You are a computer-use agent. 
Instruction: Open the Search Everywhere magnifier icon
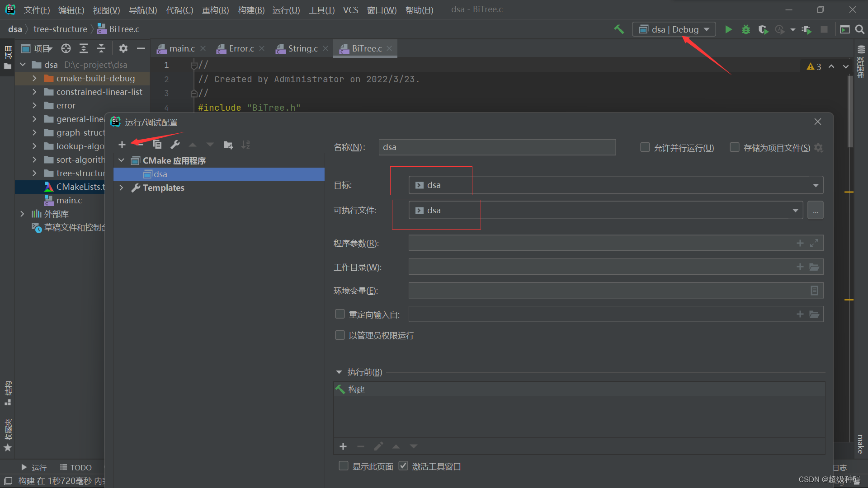(860, 30)
